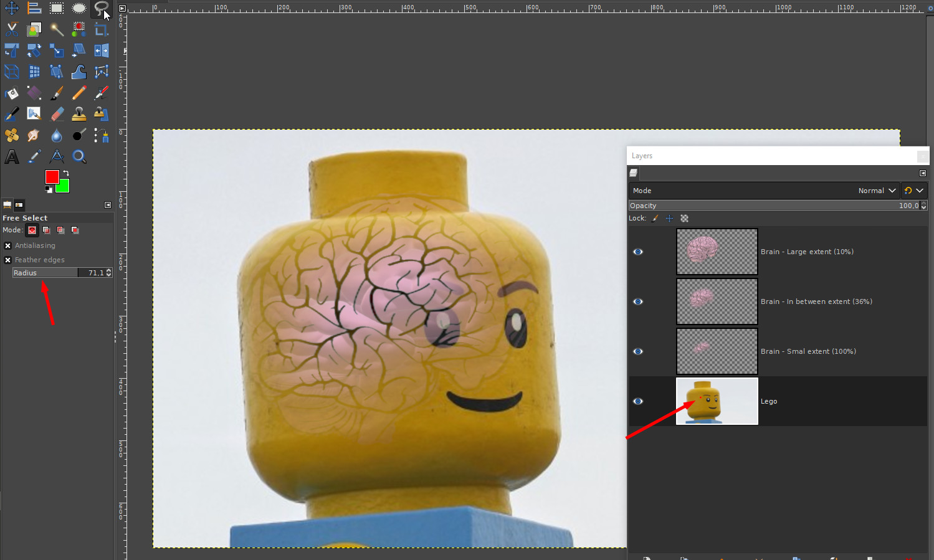The width and height of the screenshot is (934, 560).
Task: Select the Move tool
Action: pyautogui.click(x=12, y=8)
